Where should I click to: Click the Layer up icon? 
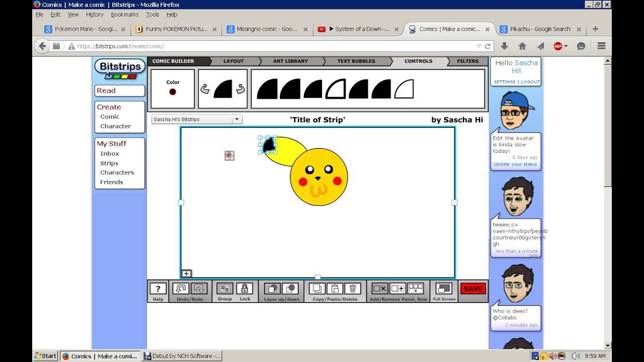click(272, 289)
